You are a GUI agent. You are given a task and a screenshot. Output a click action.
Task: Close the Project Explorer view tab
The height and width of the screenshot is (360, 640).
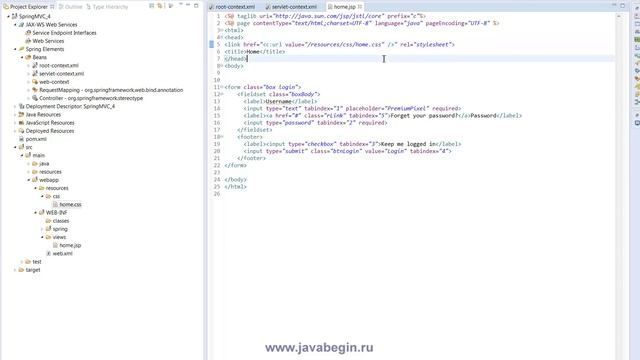[x=52, y=7]
